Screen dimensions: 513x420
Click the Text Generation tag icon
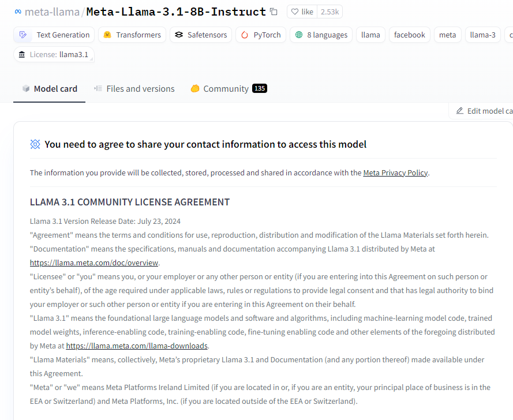click(23, 35)
